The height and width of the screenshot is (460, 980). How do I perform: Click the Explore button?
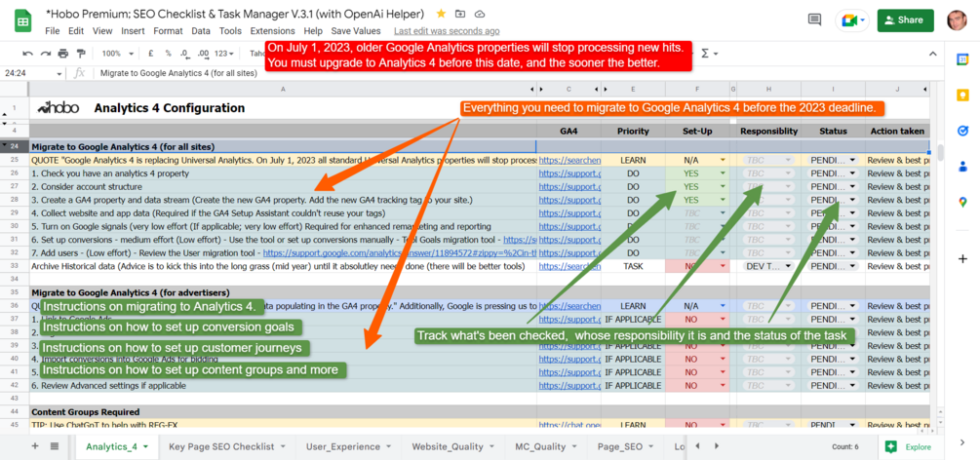pyautogui.click(x=910, y=447)
